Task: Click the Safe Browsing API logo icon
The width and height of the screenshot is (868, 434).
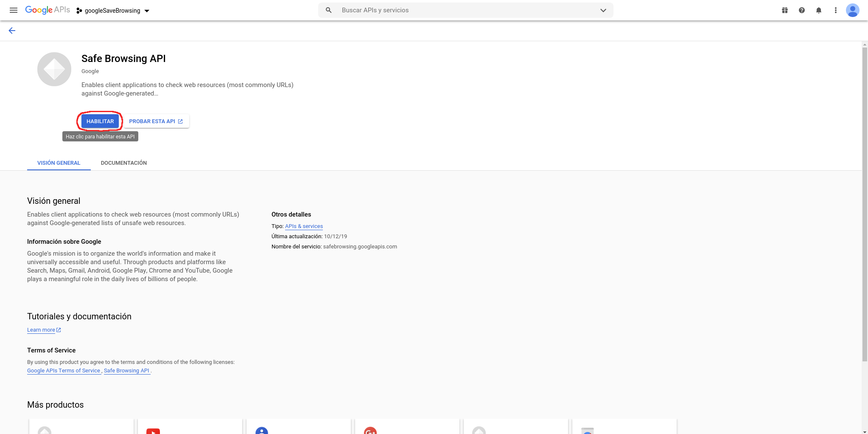Action: click(54, 69)
